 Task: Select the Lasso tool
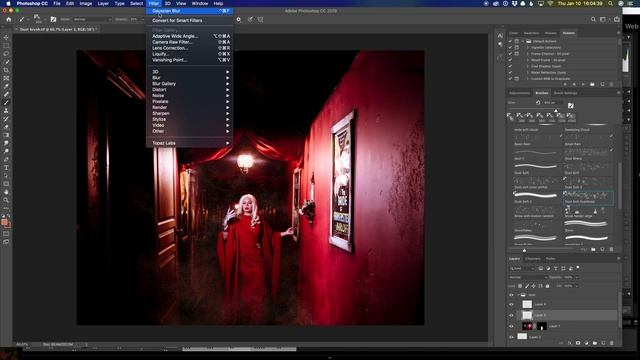[6, 54]
